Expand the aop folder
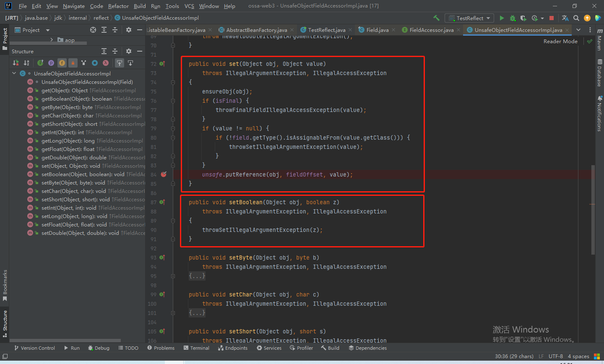 [52, 40]
